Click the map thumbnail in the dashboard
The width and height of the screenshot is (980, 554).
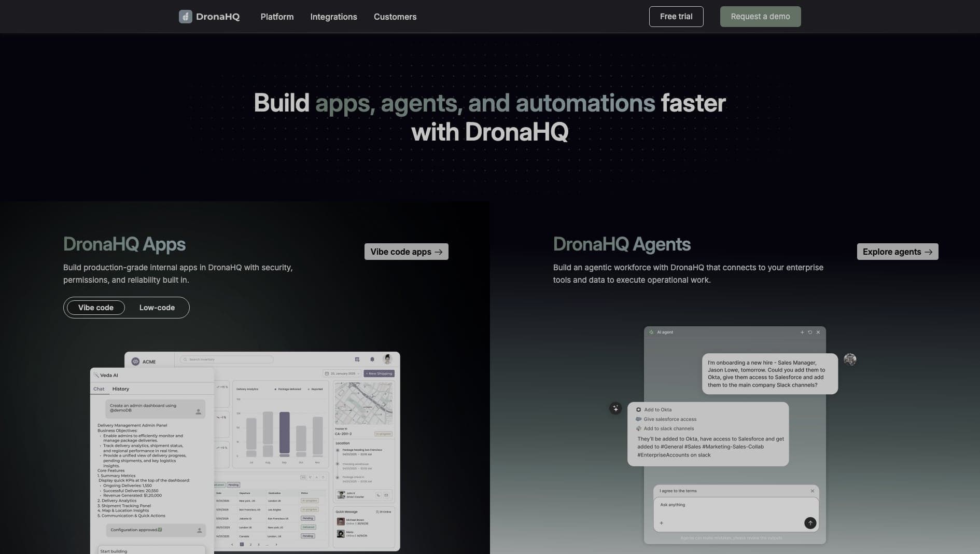(363, 404)
